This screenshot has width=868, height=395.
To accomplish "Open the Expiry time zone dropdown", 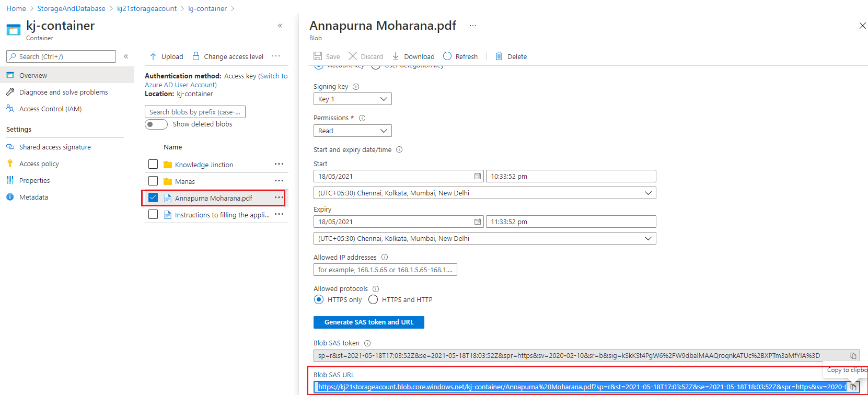I will [x=485, y=238].
